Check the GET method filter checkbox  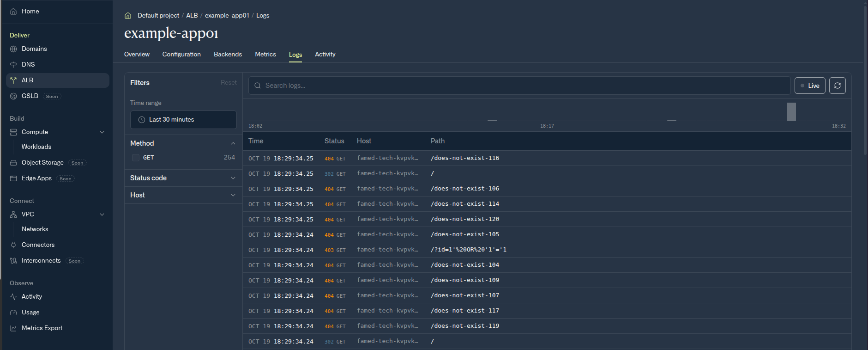(136, 158)
